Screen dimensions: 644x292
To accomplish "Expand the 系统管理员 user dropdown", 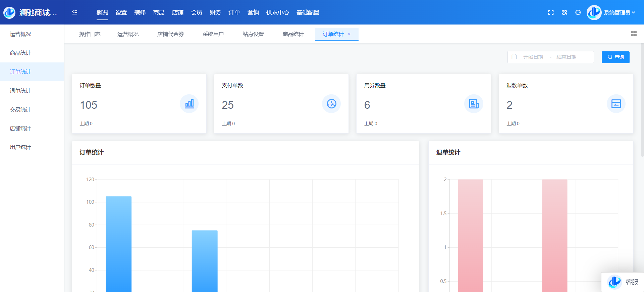I will pyautogui.click(x=619, y=12).
